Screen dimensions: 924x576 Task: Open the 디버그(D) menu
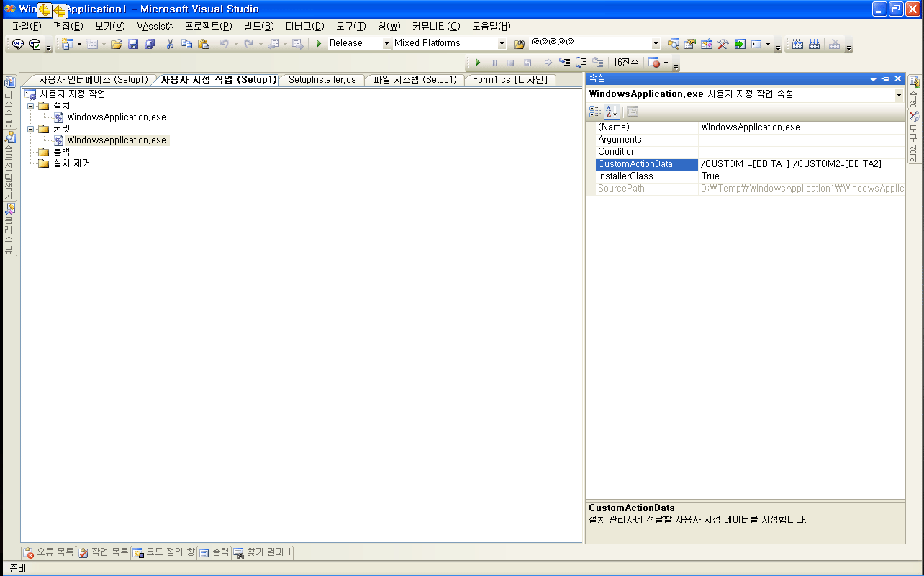pos(305,26)
